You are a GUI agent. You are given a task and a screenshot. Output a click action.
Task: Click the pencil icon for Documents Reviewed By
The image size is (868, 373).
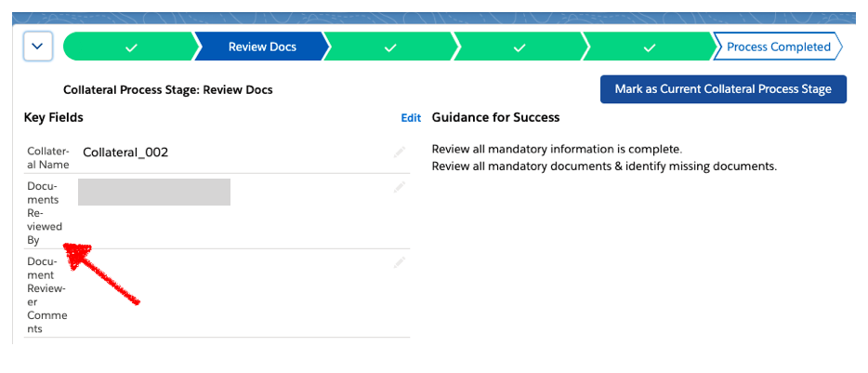click(400, 187)
